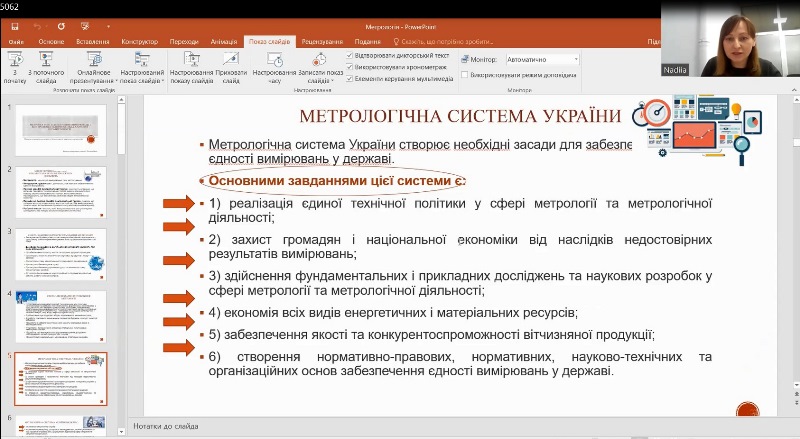Start slideshow from current slide (З поточного слайда)
800x439 pixels.
tap(46, 67)
